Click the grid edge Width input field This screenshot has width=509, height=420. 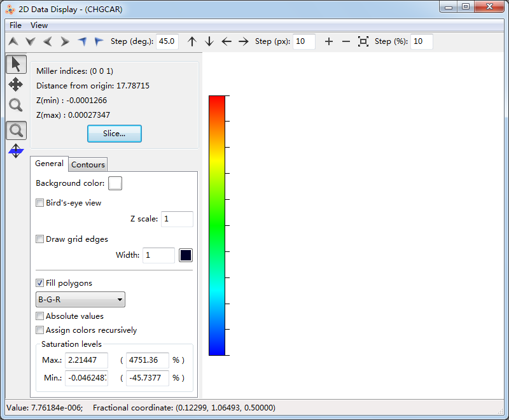click(x=158, y=255)
